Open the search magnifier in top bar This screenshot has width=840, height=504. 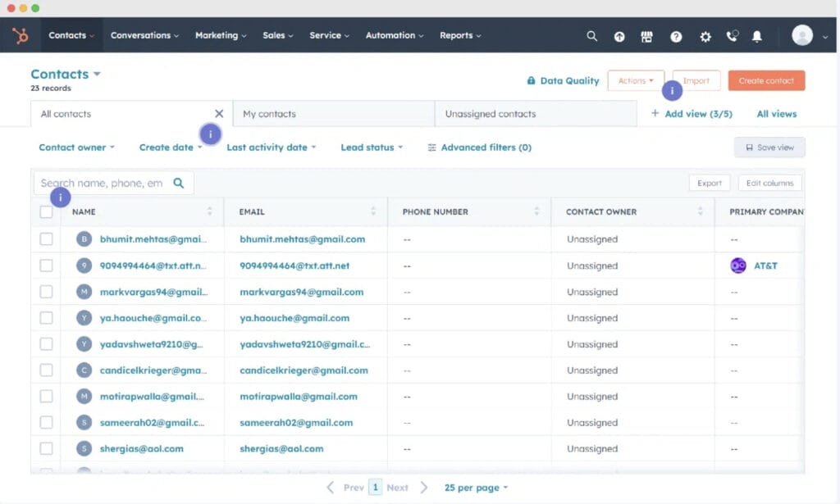point(591,36)
